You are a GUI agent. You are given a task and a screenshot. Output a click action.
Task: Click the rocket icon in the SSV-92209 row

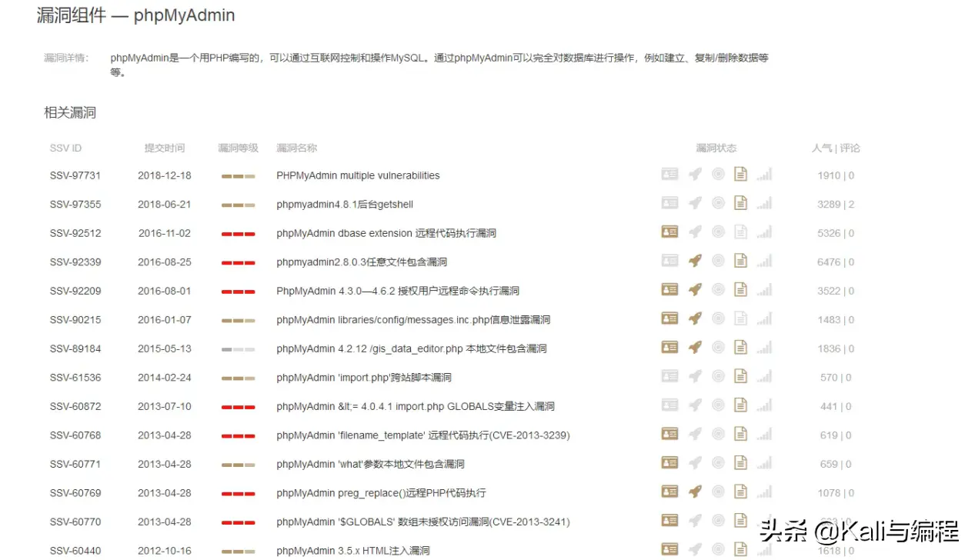(x=695, y=290)
